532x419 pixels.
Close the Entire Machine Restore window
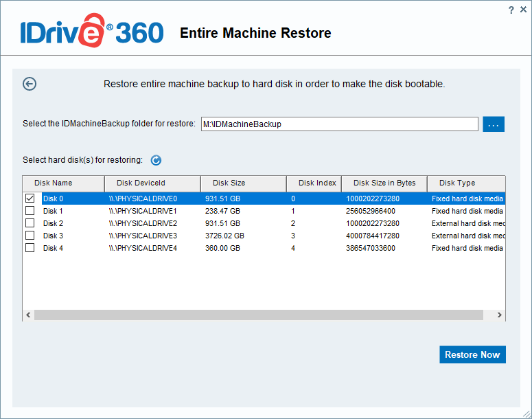pyautogui.click(x=522, y=10)
